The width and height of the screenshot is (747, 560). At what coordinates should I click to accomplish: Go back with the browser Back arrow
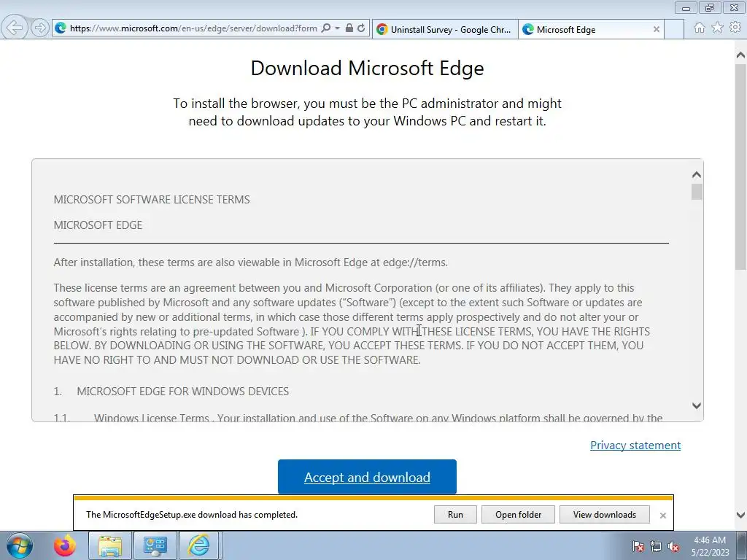(x=15, y=28)
